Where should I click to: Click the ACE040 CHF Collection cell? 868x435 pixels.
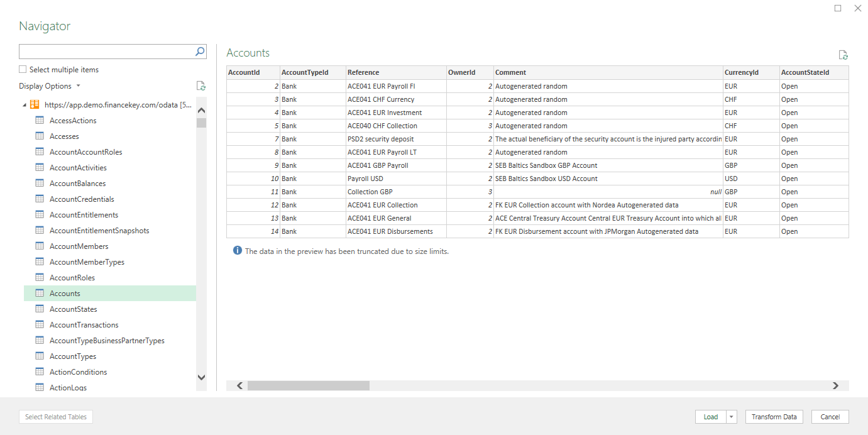pyautogui.click(x=396, y=126)
